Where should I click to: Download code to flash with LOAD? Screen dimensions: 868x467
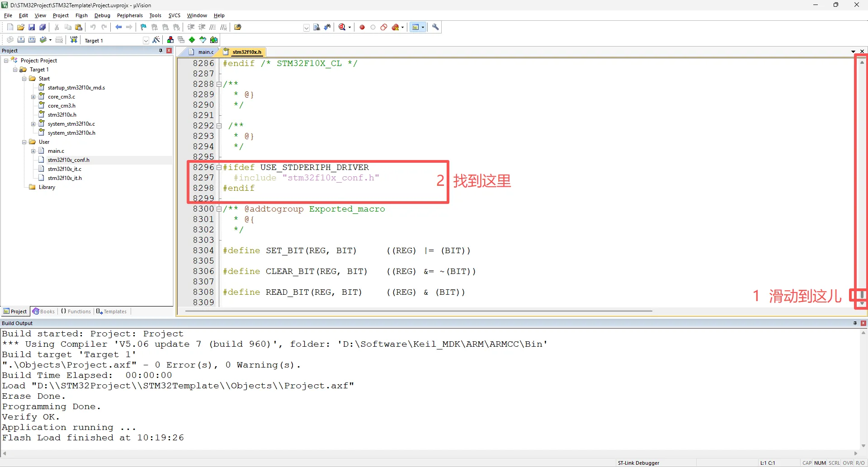(74, 40)
